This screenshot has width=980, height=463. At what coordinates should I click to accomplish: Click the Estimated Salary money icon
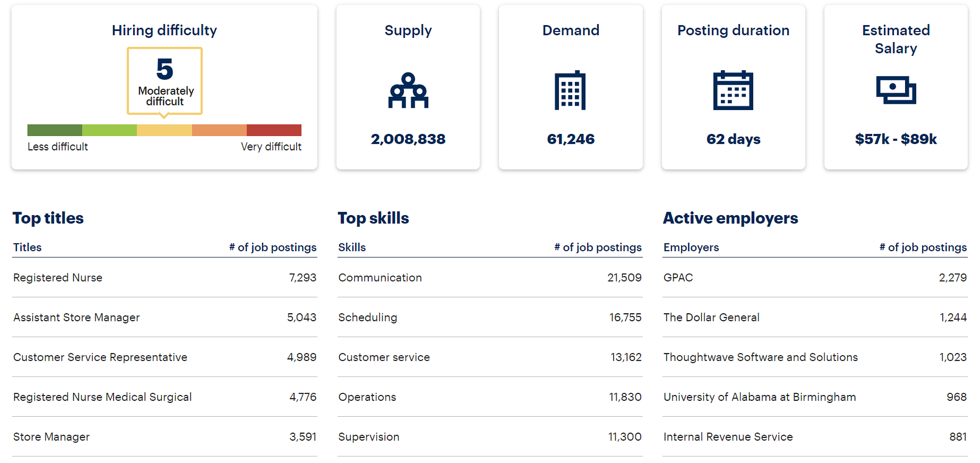(x=896, y=90)
